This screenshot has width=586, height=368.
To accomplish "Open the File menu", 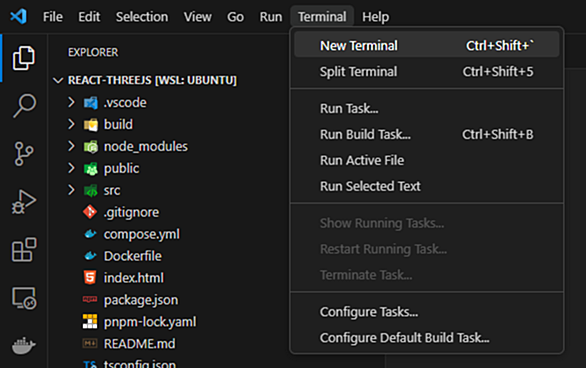I will (53, 17).
